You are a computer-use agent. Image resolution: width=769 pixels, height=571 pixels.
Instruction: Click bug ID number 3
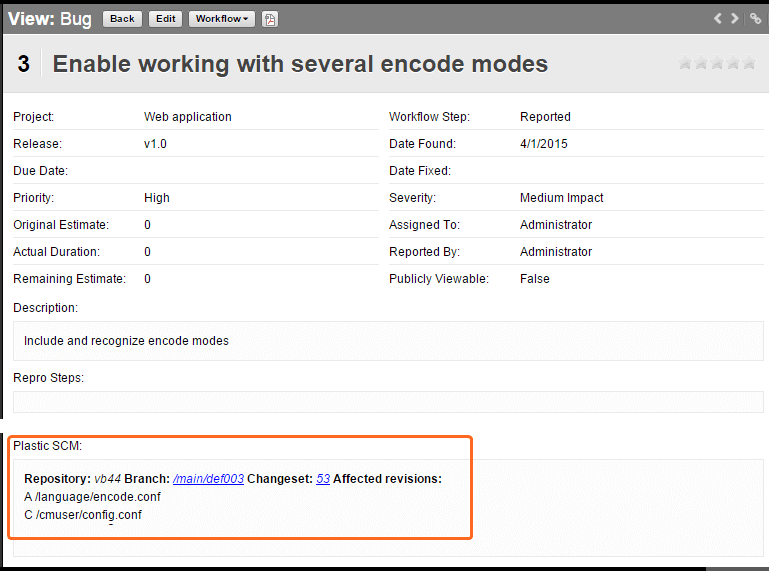[x=24, y=64]
